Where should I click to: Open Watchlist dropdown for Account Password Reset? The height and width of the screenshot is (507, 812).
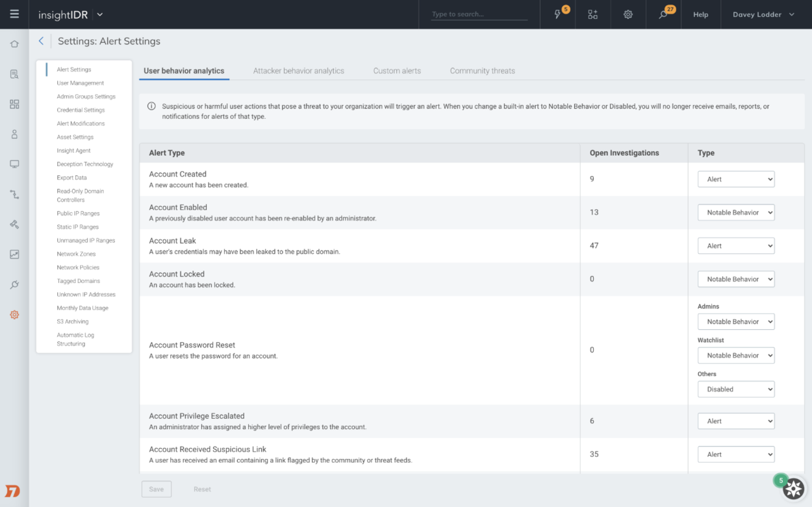[736, 355]
